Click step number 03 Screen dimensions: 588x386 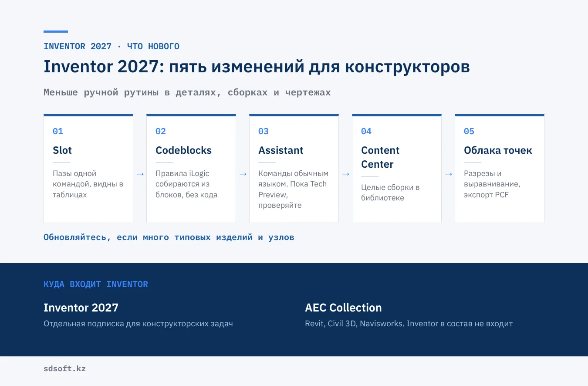click(264, 131)
